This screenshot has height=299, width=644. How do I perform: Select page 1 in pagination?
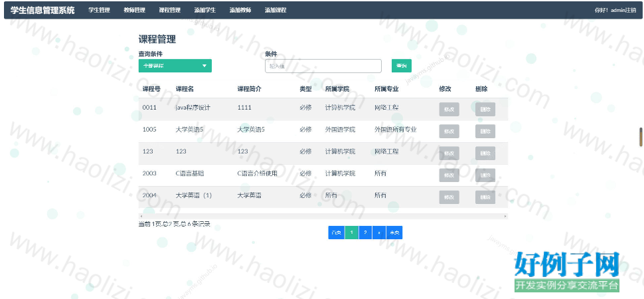(352, 233)
